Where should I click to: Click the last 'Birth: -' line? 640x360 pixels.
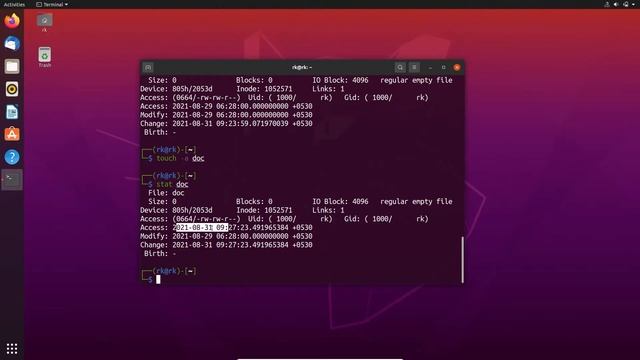tap(160, 253)
